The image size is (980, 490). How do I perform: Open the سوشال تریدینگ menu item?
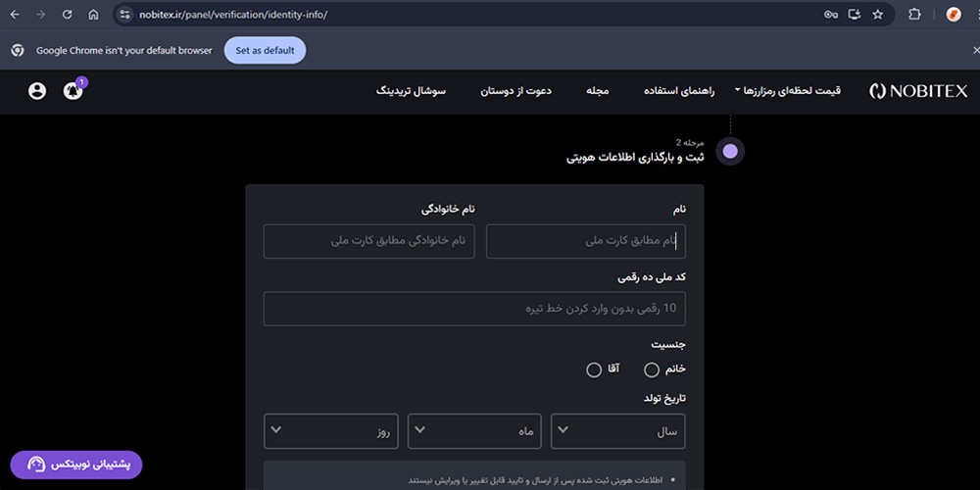coord(411,91)
